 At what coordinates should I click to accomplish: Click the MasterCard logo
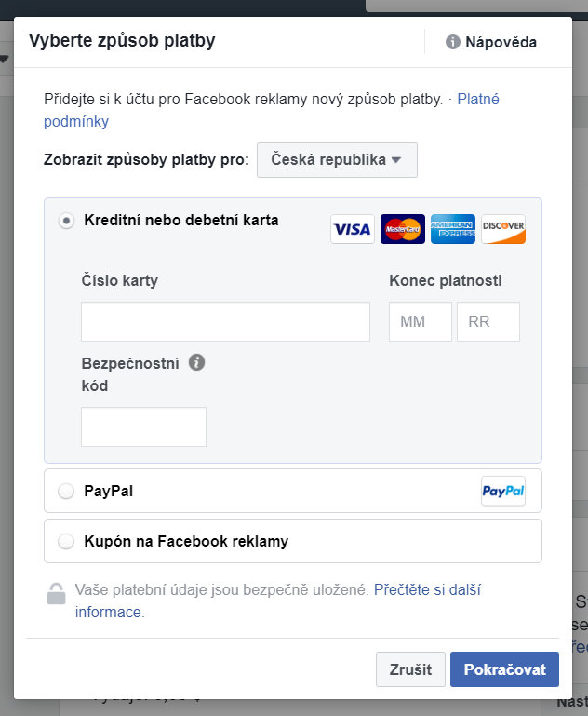(x=403, y=229)
